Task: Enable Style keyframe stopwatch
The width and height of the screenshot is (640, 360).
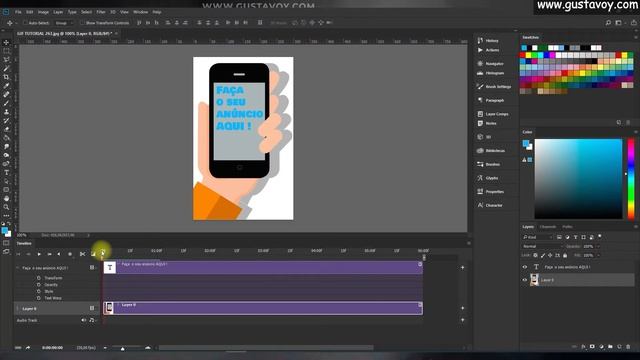Action: (x=39, y=291)
